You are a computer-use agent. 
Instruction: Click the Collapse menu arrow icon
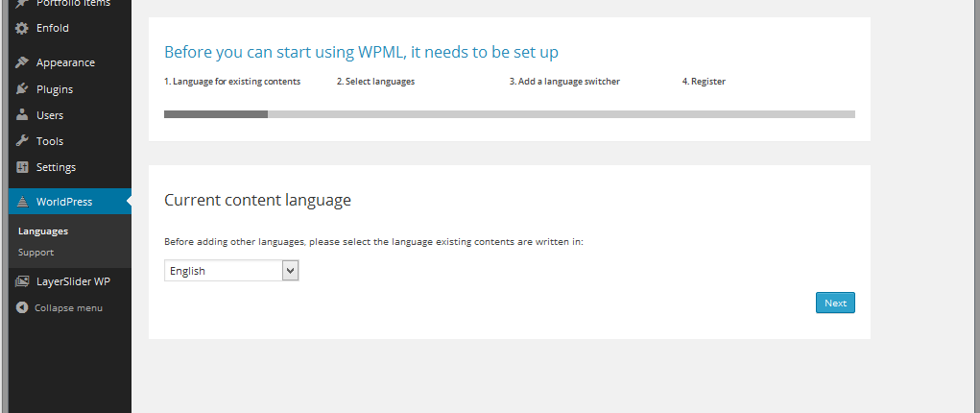22,308
